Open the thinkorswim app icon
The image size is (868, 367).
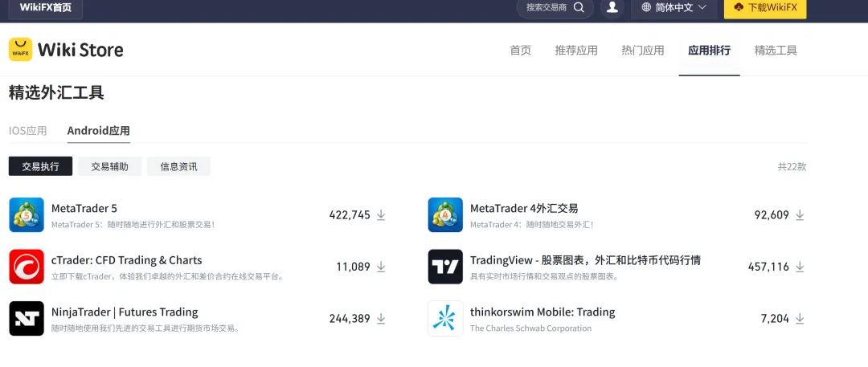point(445,318)
